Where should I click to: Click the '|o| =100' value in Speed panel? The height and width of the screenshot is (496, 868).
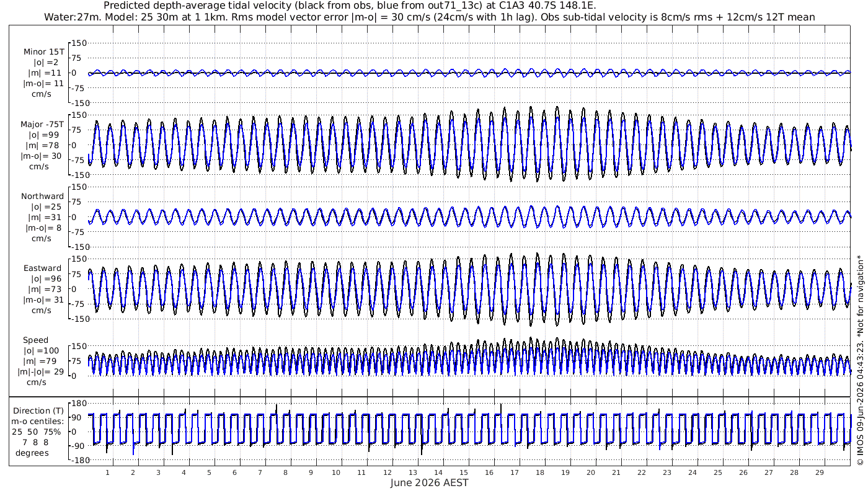40,351
